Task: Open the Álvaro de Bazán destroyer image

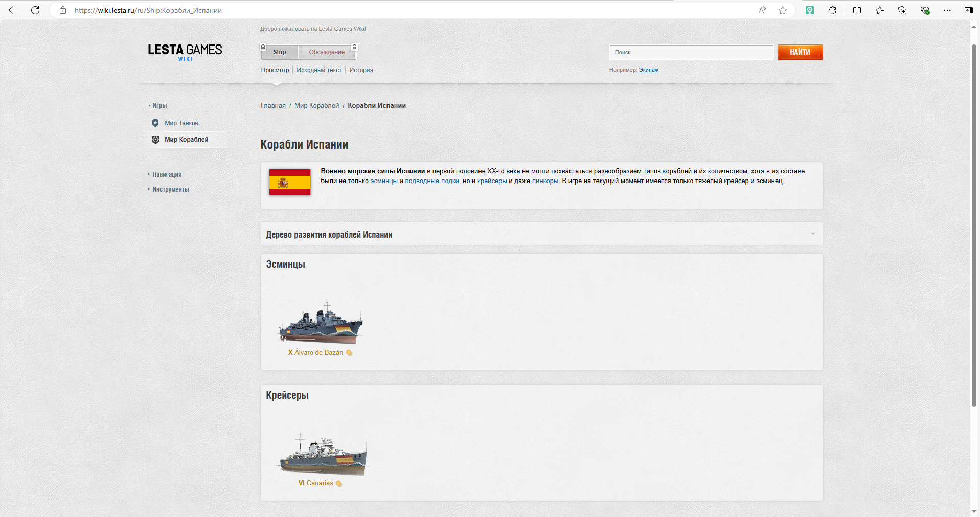Action: point(321,321)
